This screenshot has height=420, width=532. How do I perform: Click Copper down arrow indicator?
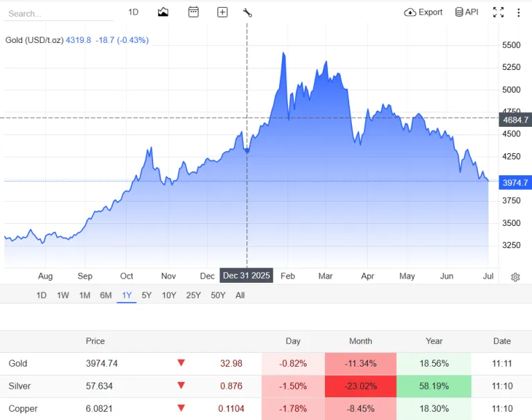(181, 408)
